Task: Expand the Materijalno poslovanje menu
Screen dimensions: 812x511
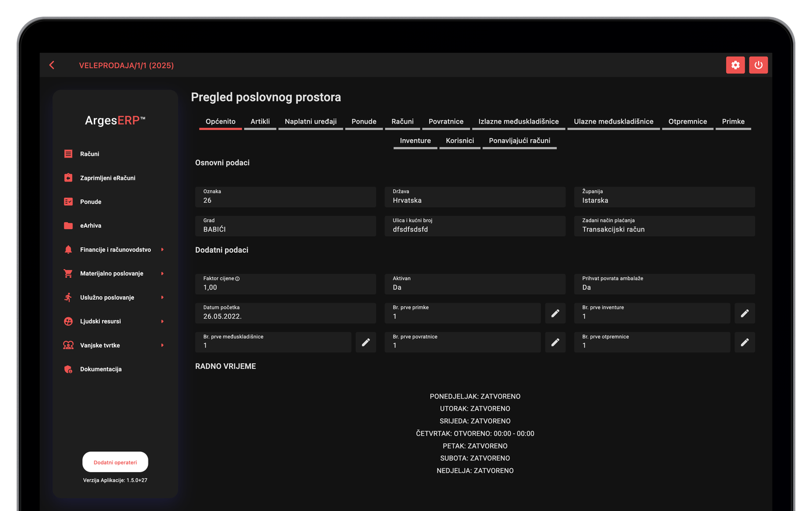Action: [114, 273]
